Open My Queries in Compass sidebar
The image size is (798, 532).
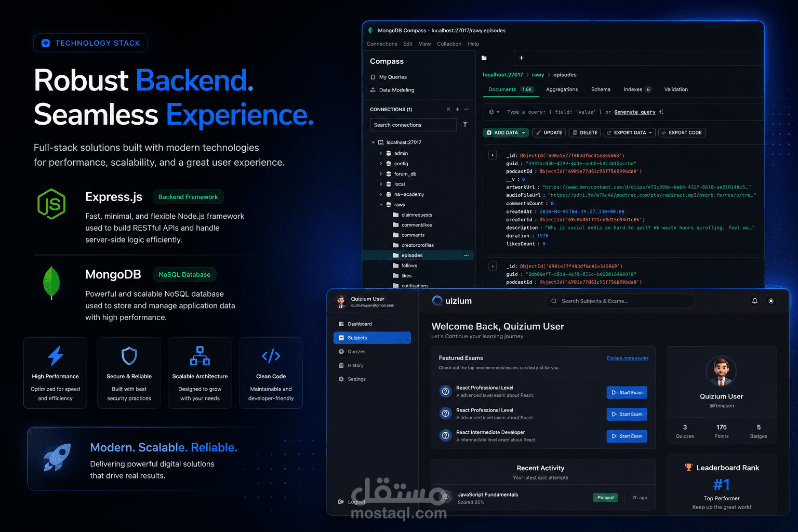[388, 77]
